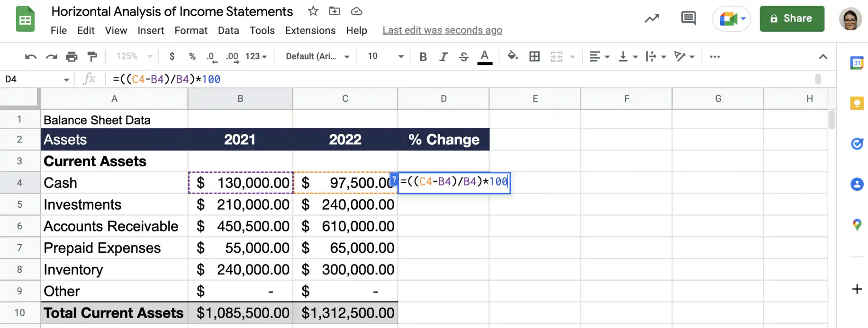Expand the merge cells options arrow
Viewport: 868px width, 328px height.
coord(572,57)
